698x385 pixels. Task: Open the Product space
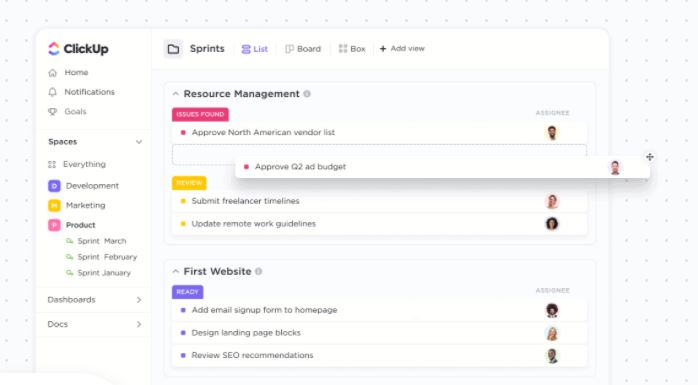pos(81,225)
